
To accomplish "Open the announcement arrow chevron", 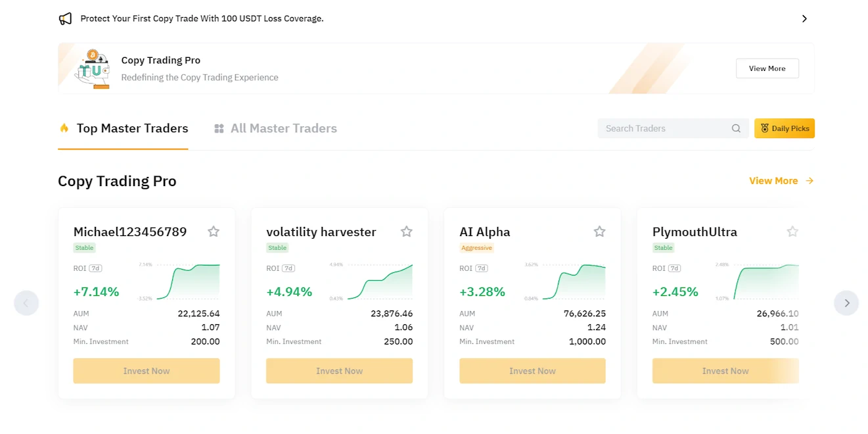I will [x=804, y=19].
